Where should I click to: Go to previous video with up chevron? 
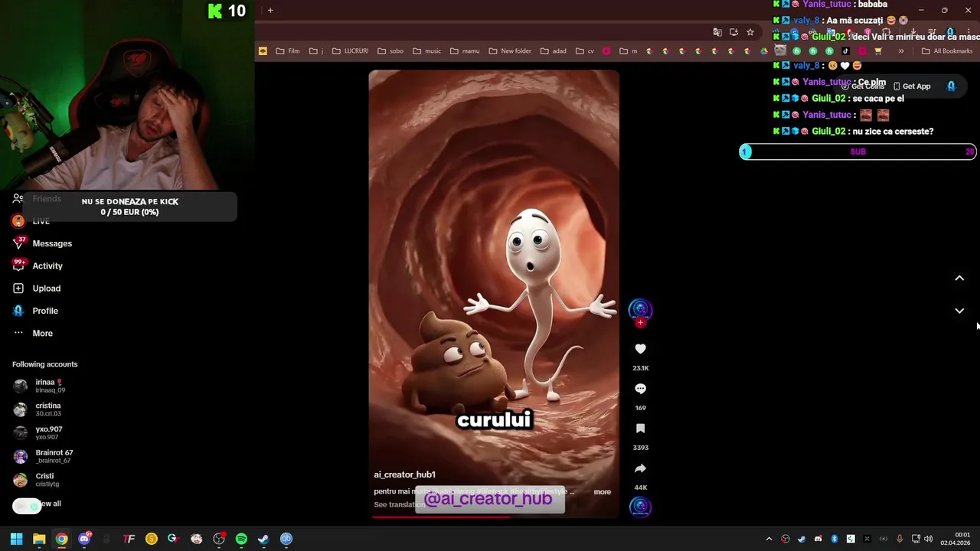coord(959,279)
